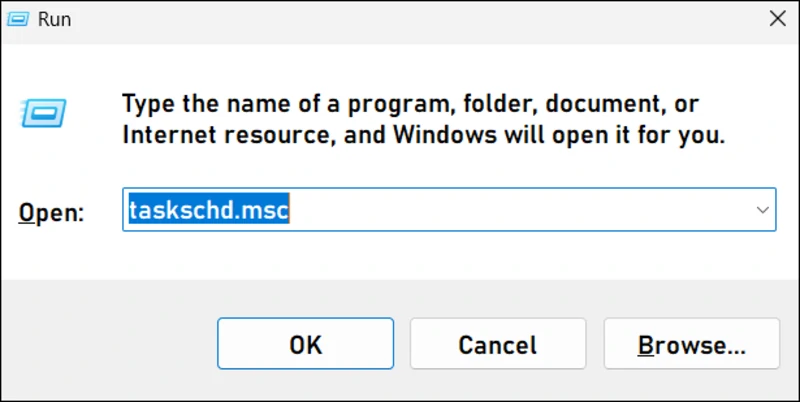800x402 pixels.
Task: Click the word "document" in the description
Action: tap(597, 103)
